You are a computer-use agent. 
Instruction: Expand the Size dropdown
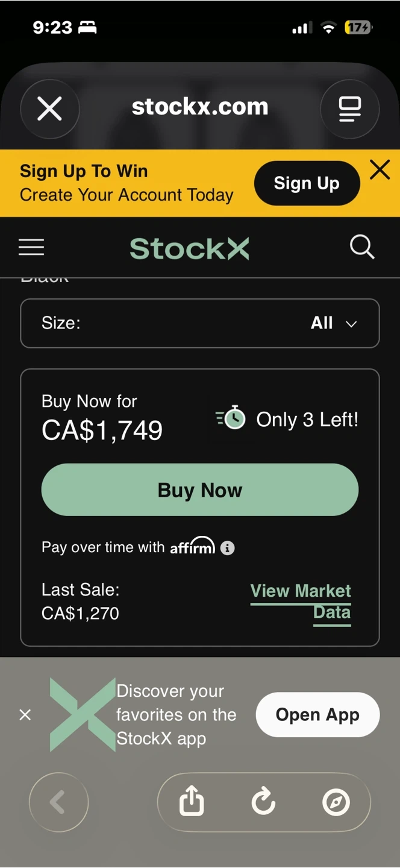point(200,323)
